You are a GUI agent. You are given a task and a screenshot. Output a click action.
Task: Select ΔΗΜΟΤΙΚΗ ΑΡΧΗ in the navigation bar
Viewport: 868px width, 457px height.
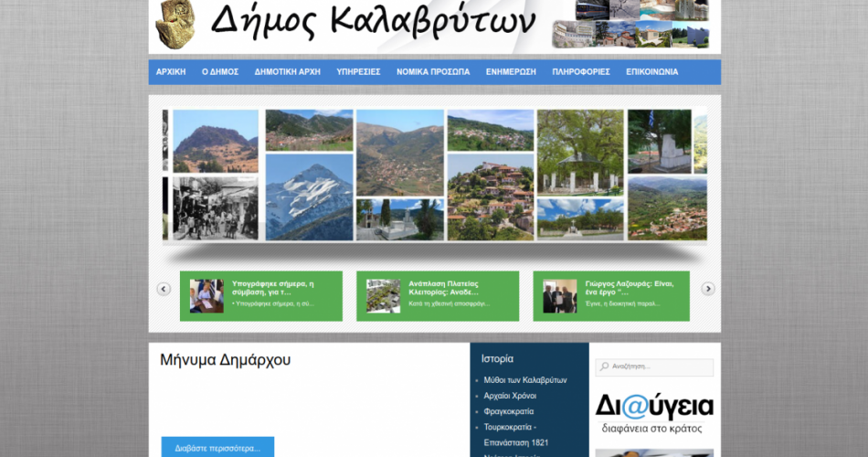(288, 72)
